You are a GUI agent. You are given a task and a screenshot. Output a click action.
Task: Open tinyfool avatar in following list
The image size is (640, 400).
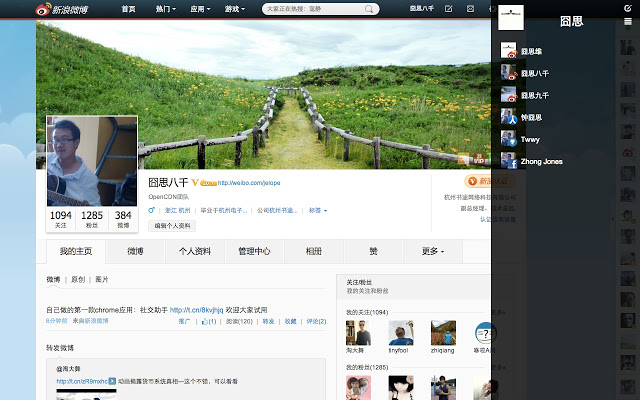pos(401,333)
